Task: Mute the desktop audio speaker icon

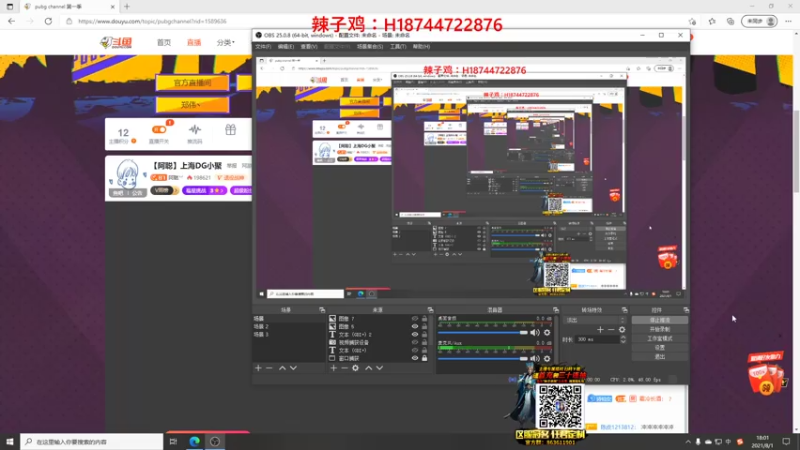Action: [x=535, y=333]
